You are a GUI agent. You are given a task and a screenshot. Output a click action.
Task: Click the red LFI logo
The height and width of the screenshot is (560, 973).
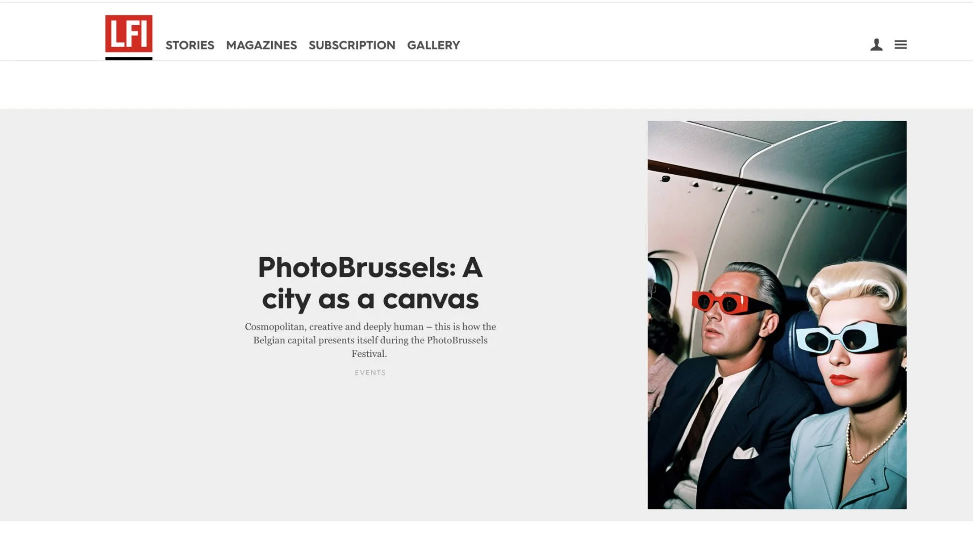(x=129, y=33)
